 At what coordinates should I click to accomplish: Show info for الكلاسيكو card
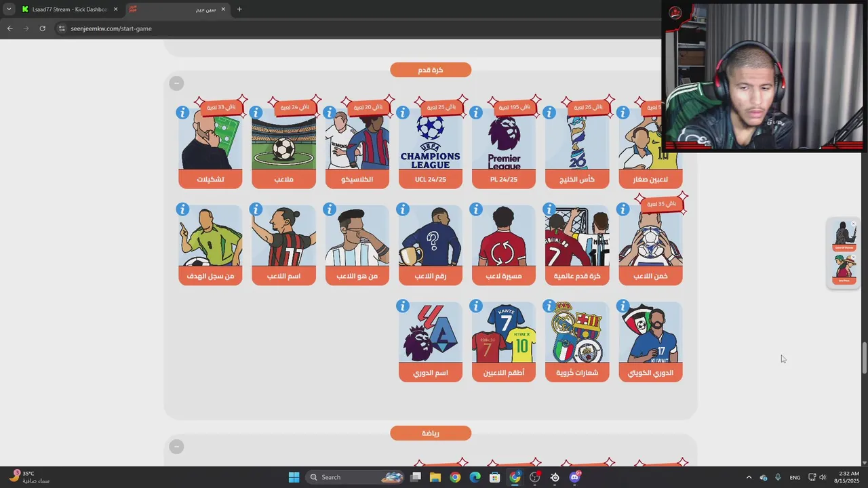tap(330, 113)
